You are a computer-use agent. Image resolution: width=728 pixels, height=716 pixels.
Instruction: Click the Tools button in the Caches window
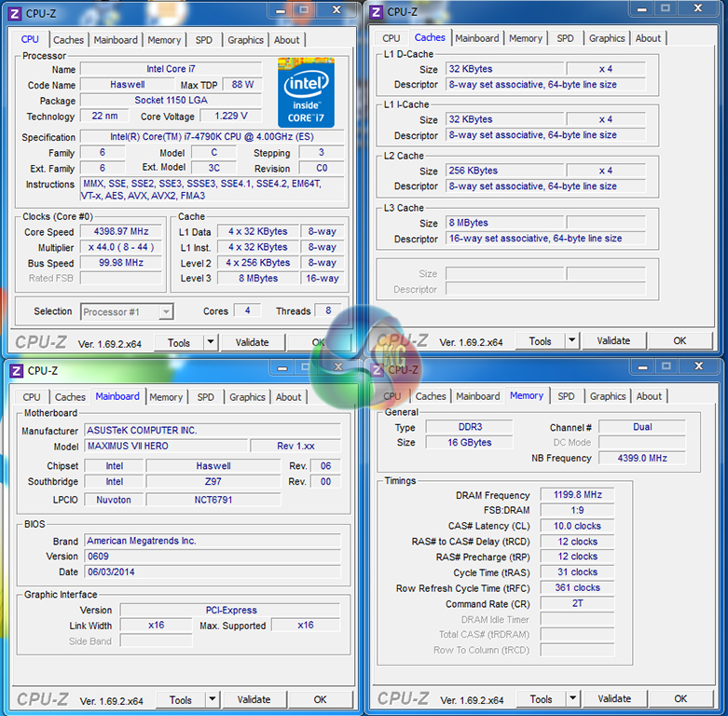(x=540, y=341)
